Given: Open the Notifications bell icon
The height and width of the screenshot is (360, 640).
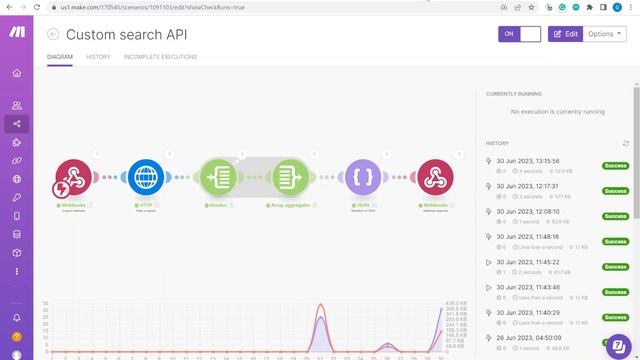Looking at the screenshot, I should coord(17,318).
